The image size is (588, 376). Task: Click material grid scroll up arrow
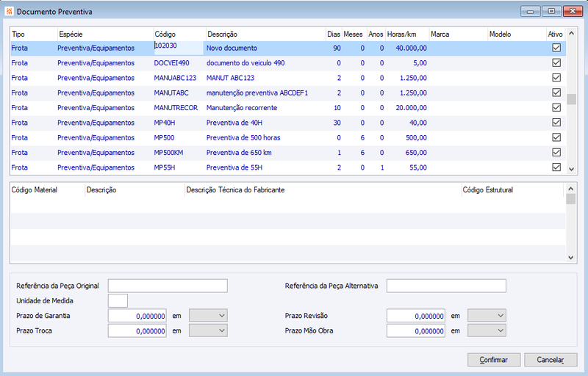(x=571, y=189)
